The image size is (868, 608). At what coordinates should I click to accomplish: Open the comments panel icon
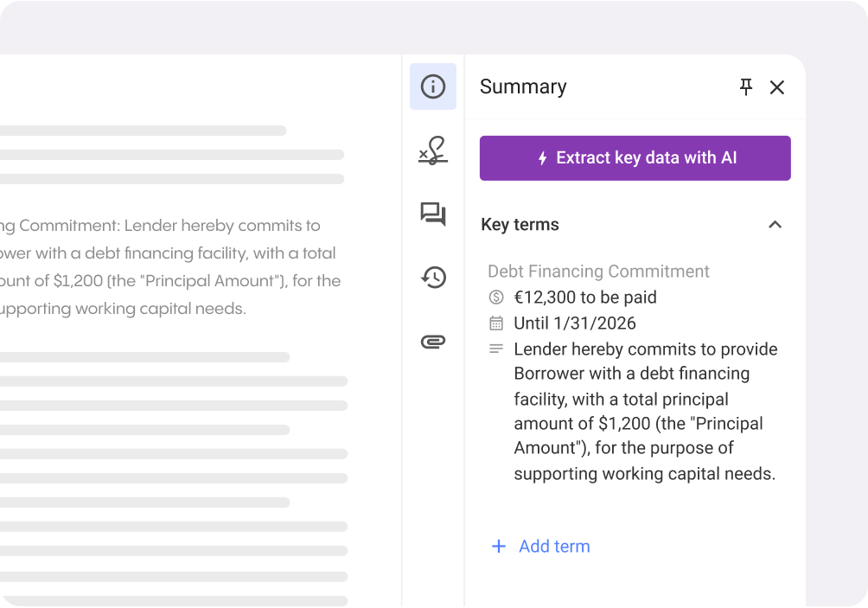tap(433, 214)
